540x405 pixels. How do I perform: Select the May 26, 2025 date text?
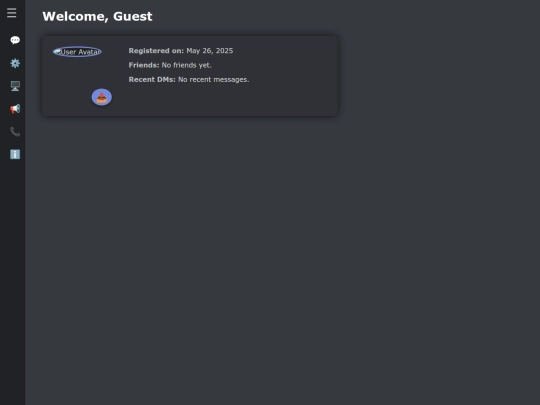[x=210, y=51]
